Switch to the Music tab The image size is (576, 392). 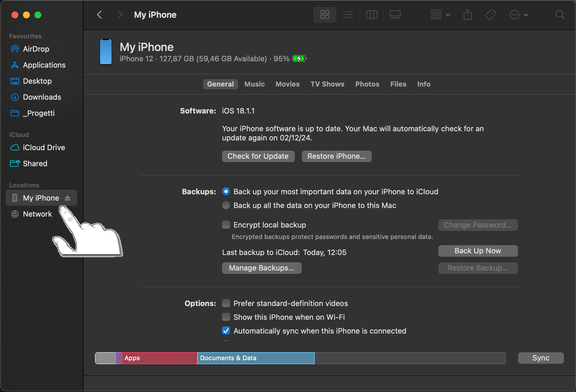pyautogui.click(x=254, y=84)
